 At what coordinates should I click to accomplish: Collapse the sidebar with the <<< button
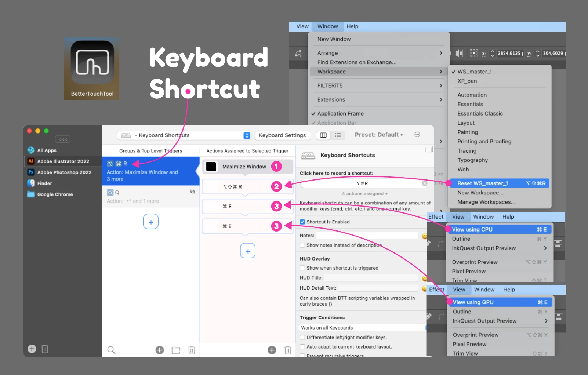[63, 139]
